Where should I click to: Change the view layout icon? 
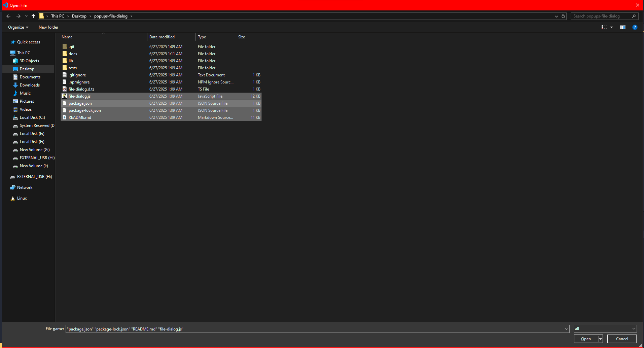[x=604, y=27]
